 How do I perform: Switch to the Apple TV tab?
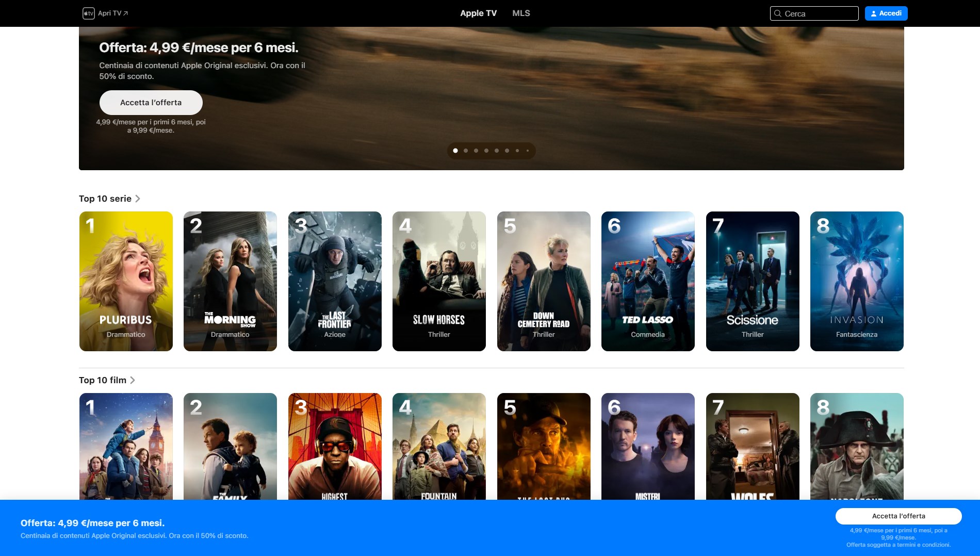click(478, 13)
